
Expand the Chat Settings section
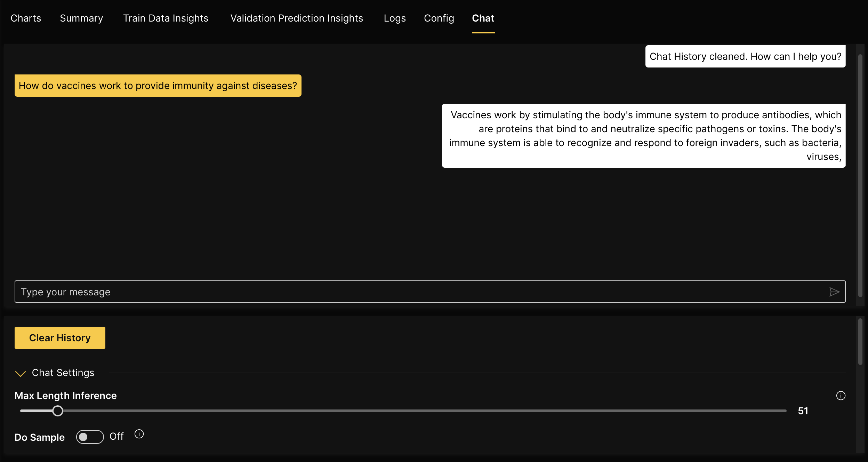pyautogui.click(x=20, y=372)
